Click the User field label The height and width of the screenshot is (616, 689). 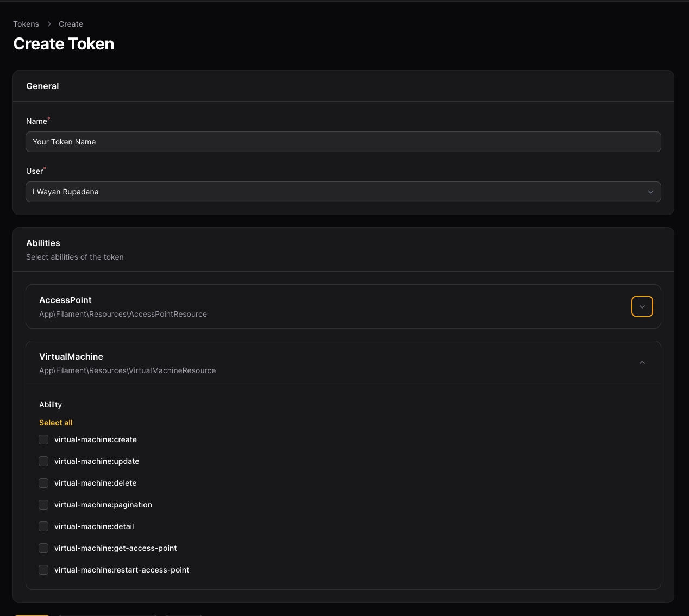(34, 171)
